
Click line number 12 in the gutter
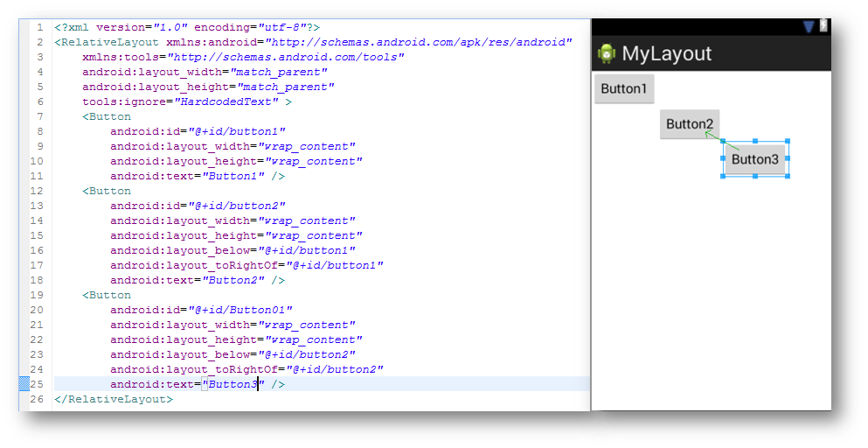click(37, 191)
